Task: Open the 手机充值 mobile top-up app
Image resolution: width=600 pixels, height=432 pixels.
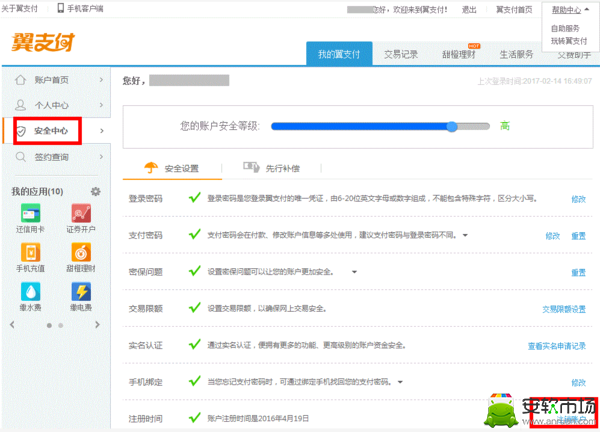Action: coord(31,252)
